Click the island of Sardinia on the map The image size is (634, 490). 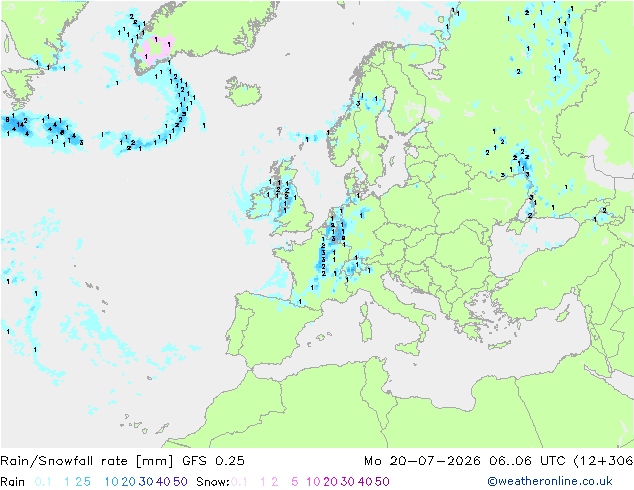366,328
